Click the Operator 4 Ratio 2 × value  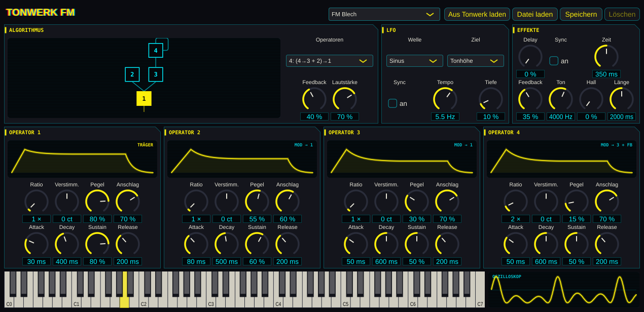click(516, 219)
